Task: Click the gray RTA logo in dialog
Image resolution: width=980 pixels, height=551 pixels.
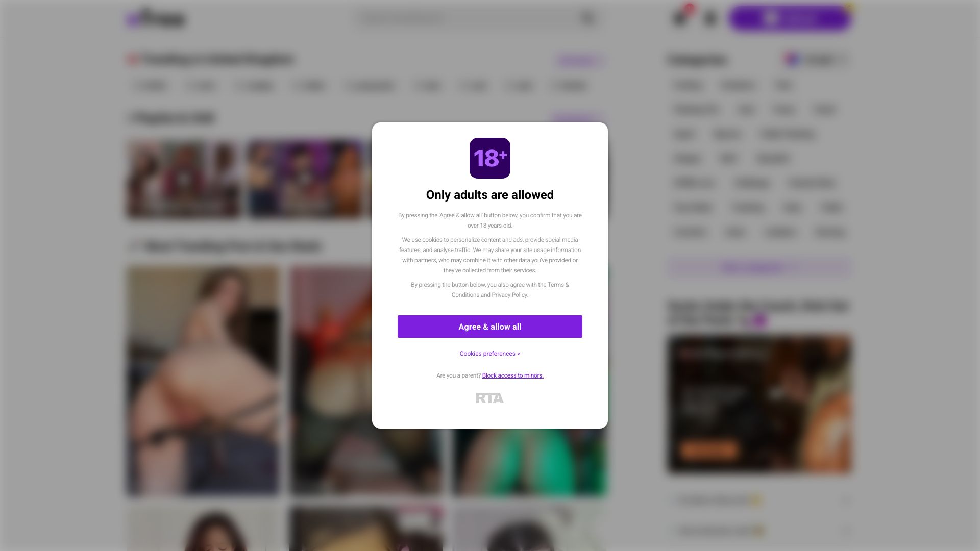Action: click(489, 398)
